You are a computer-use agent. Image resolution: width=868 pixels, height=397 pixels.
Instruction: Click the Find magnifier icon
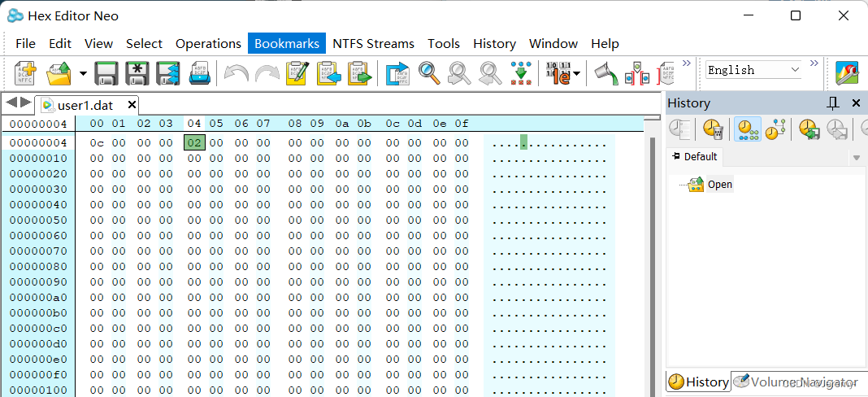pyautogui.click(x=429, y=72)
